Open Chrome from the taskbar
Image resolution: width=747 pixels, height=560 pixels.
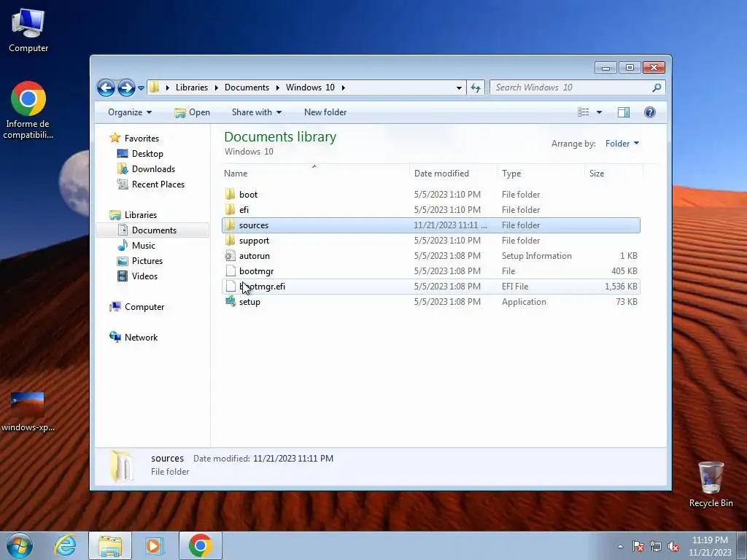(x=200, y=545)
